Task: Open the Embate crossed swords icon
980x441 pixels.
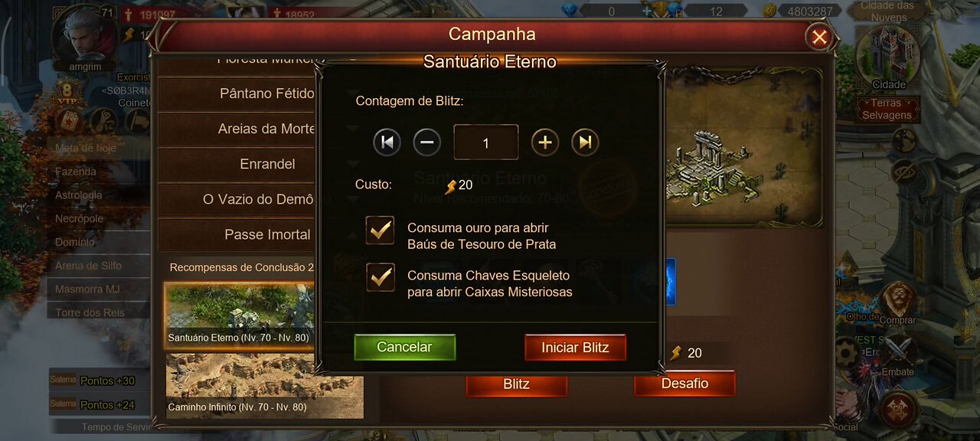Action: [x=897, y=354]
